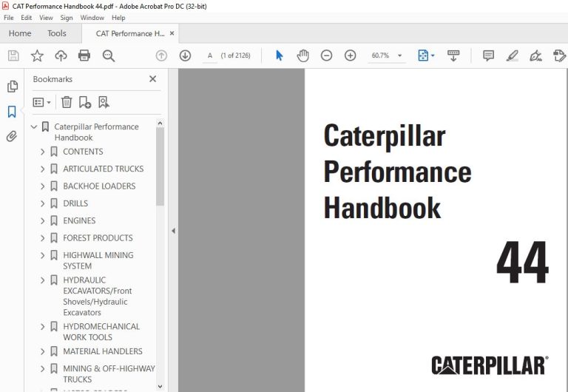Open the page fit options dropdown arrow
This screenshot has height=392, width=568.
433,55
